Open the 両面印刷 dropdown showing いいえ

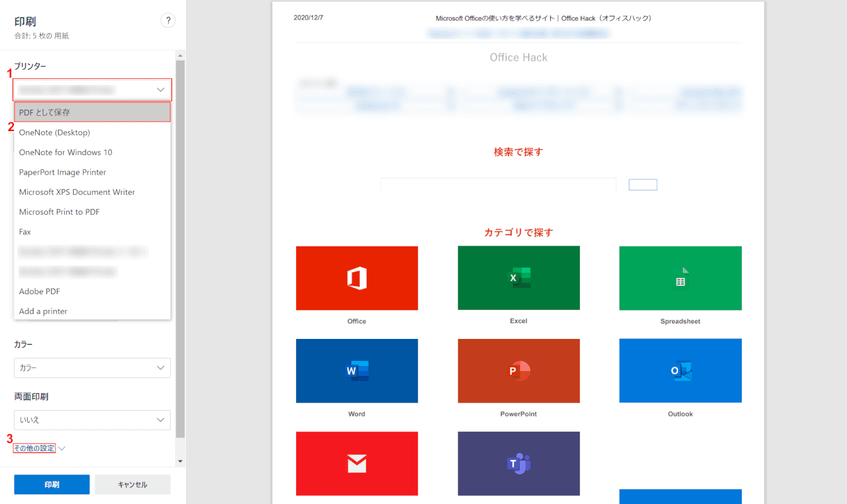click(92, 420)
